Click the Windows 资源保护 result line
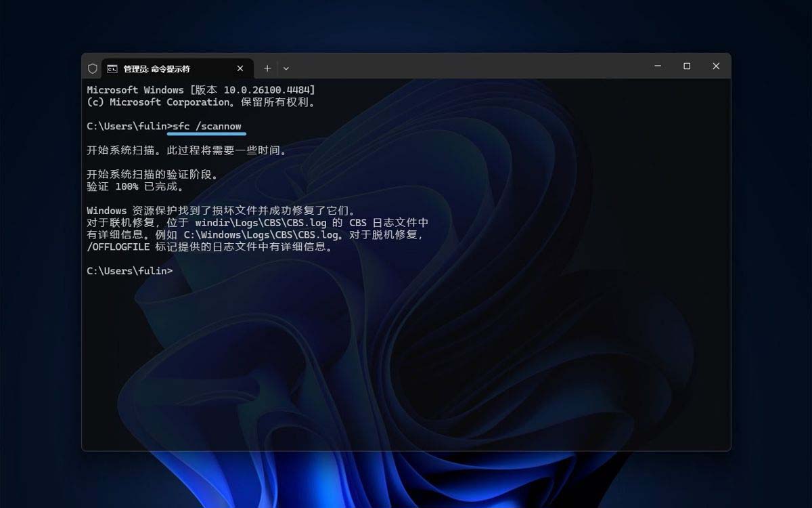This screenshot has height=508, width=812. tap(221, 211)
